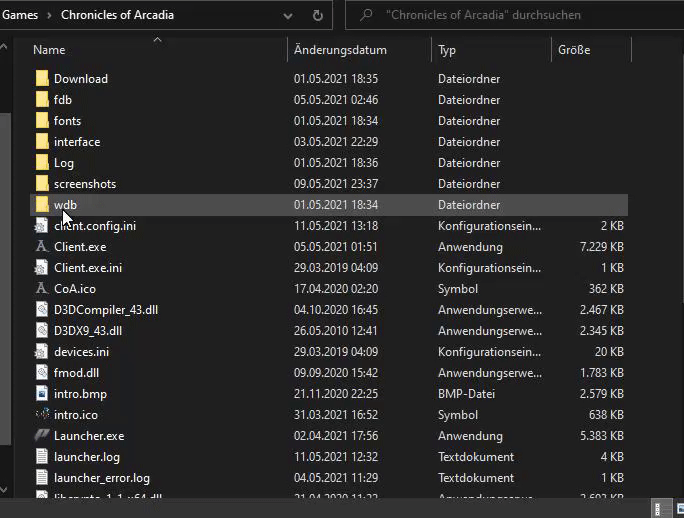Click the Launcher.exe file icon
The image size is (684, 518).
point(42,435)
